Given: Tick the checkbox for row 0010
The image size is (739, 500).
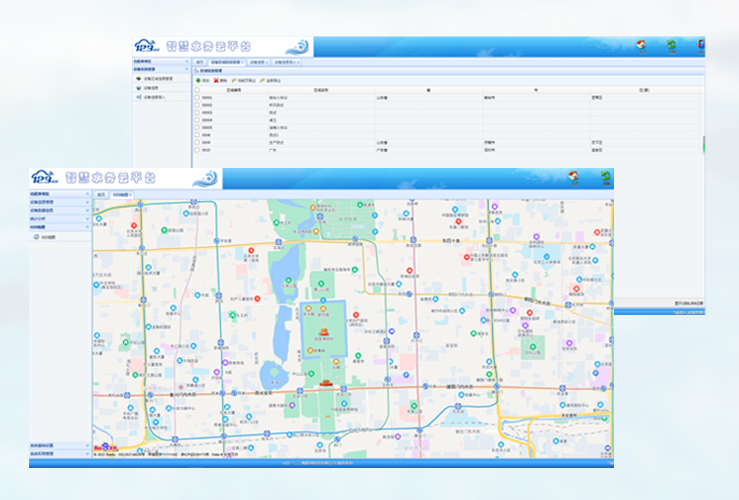Looking at the screenshot, I should [x=197, y=150].
